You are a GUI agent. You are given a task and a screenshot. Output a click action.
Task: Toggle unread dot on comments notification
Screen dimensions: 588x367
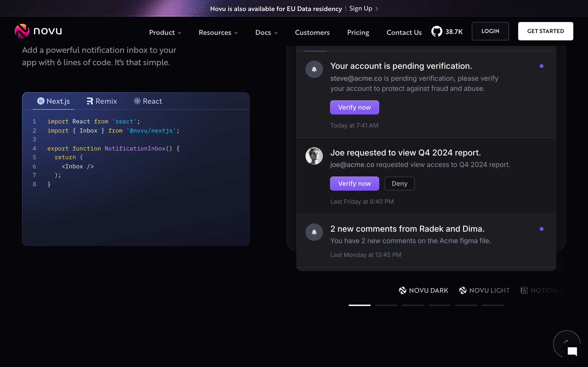[x=541, y=229]
